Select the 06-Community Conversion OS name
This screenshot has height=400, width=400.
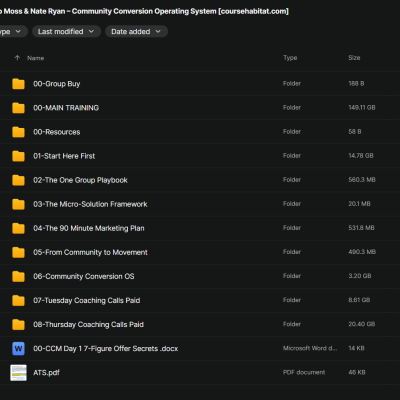(84, 276)
